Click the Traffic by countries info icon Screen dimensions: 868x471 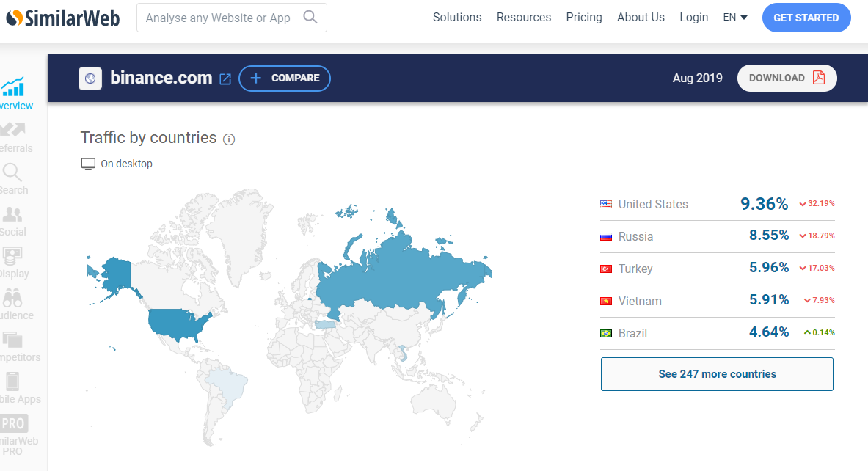[229, 139]
